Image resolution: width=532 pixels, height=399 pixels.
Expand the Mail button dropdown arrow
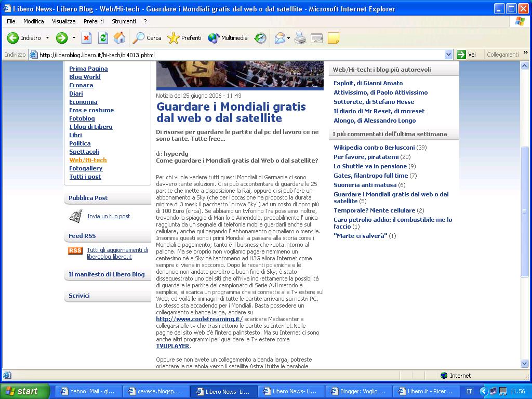(288, 38)
